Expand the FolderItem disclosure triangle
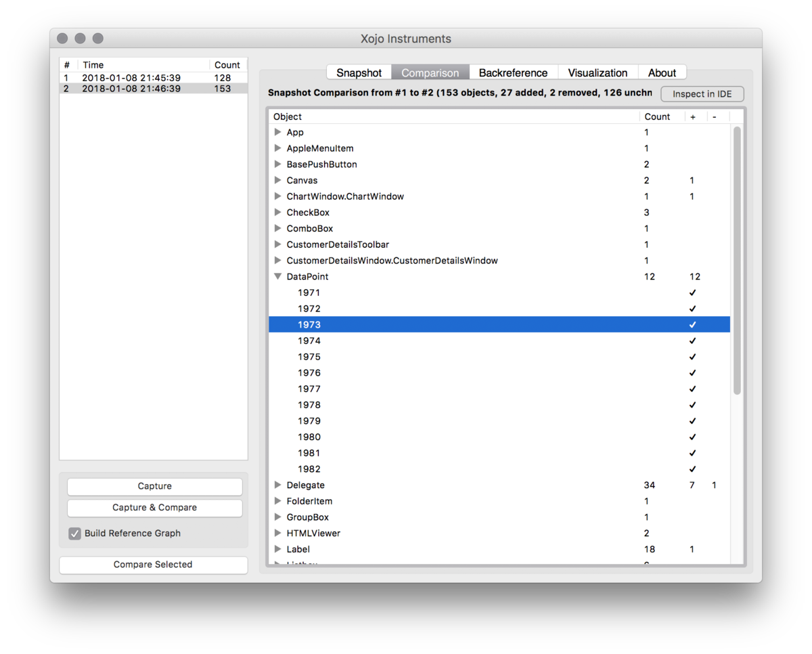 [277, 502]
